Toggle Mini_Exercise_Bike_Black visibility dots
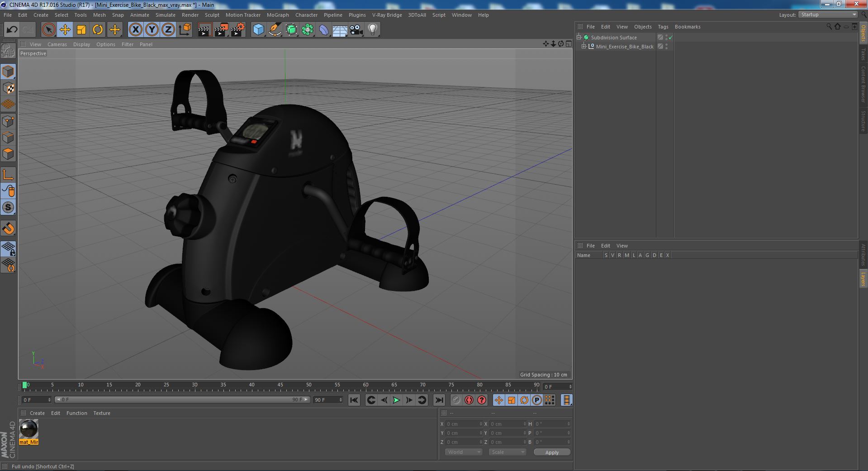Viewport: 868px width, 471px height. 666,47
